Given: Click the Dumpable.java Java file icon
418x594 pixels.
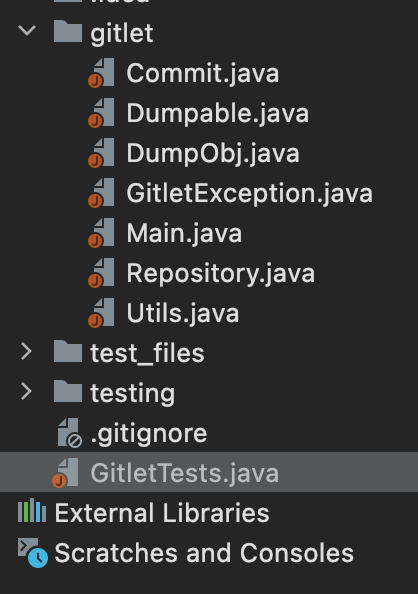Looking at the screenshot, I should (101, 113).
